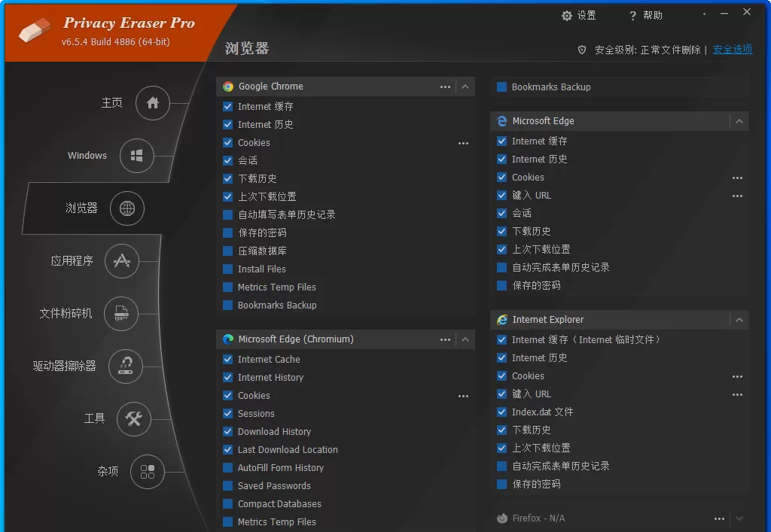Screen dimensions: 771x532
Task: Check the top-right Bookmarks Backup checkbox
Action: coord(501,87)
